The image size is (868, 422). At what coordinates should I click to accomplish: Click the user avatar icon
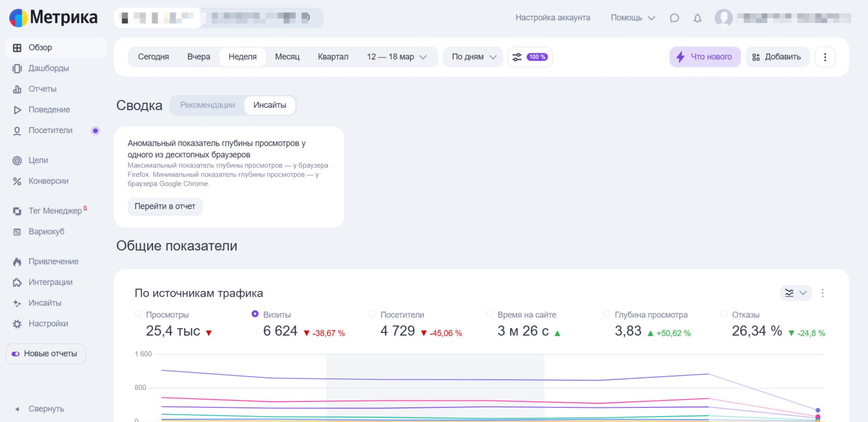pos(723,18)
